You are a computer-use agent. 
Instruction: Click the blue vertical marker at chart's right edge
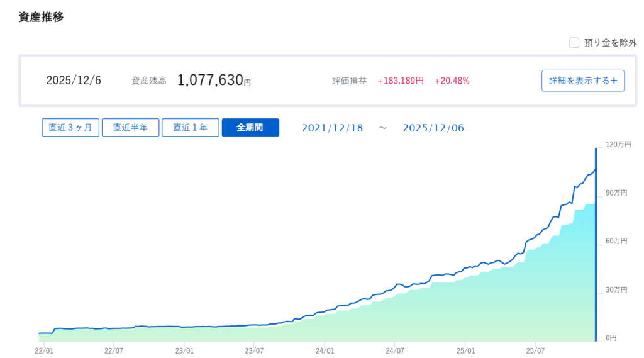coord(596,245)
